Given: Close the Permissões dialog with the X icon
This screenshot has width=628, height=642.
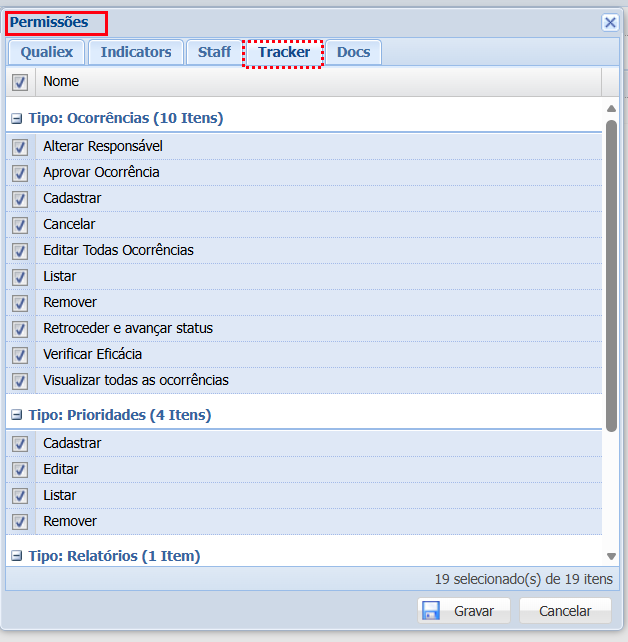Looking at the screenshot, I should 610,22.
